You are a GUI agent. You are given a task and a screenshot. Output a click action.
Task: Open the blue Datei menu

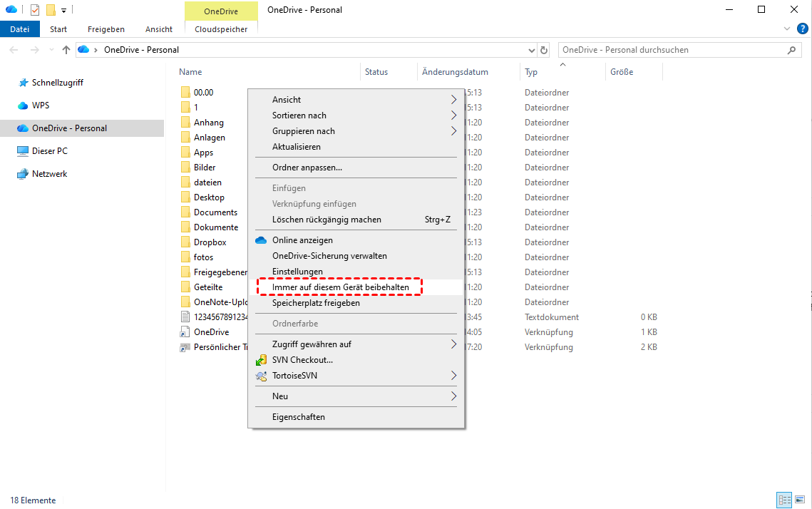click(x=20, y=29)
